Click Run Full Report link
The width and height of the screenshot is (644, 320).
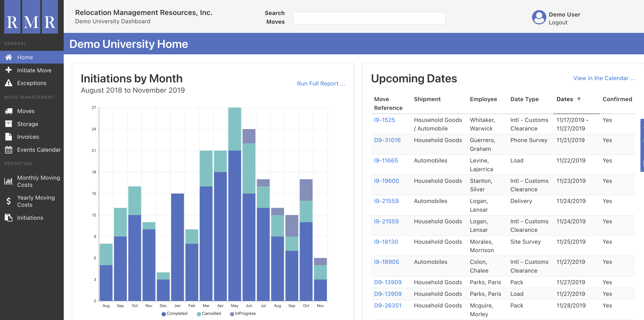(321, 83)
